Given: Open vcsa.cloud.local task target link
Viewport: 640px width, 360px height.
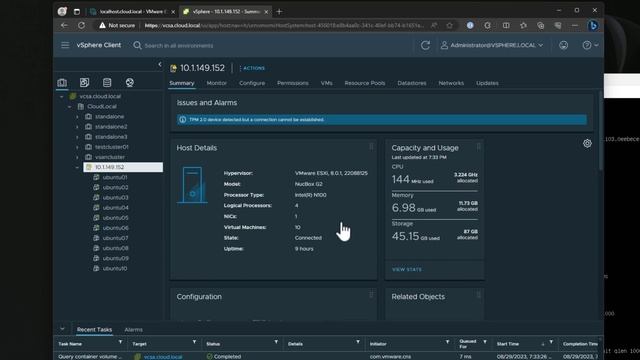Looking at the screenshot, I should click(x=162, y=357).
